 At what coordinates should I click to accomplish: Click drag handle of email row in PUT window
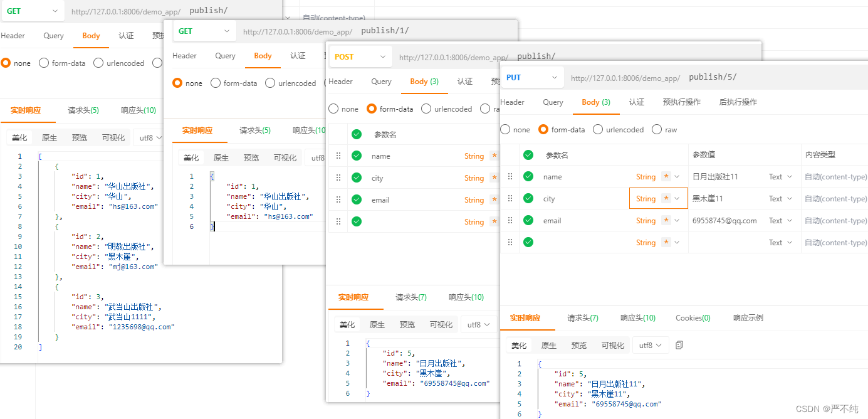pos(510,221)
